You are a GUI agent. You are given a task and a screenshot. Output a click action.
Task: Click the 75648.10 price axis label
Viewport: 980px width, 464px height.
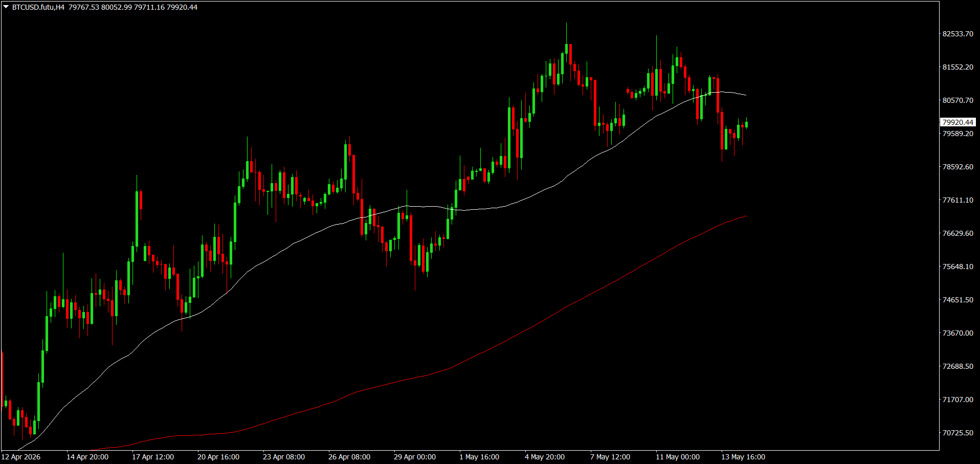point(958,267)
